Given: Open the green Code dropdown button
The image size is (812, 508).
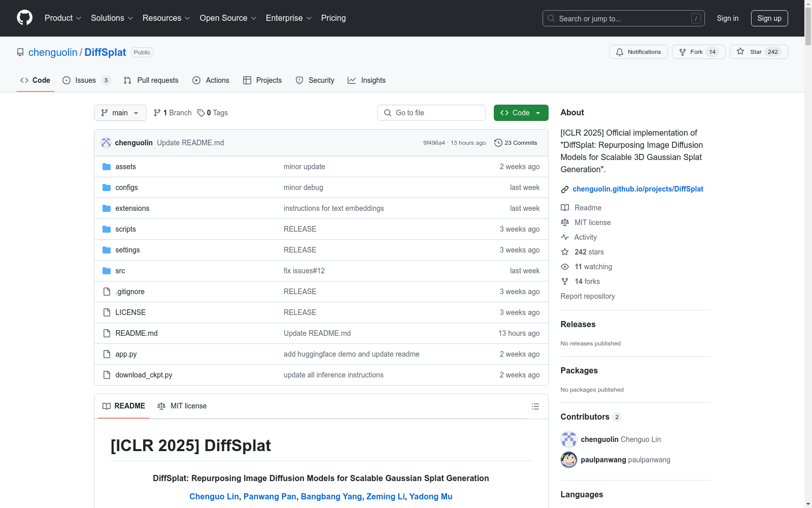Looking at the screenshot, I should click(x=521, y=113).
